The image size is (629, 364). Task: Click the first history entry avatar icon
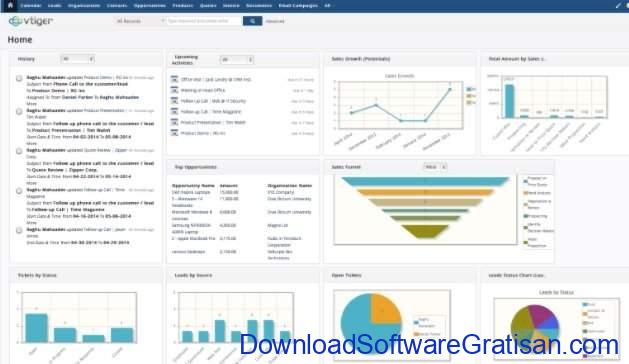pyautogui.click(x=19, y=78)
